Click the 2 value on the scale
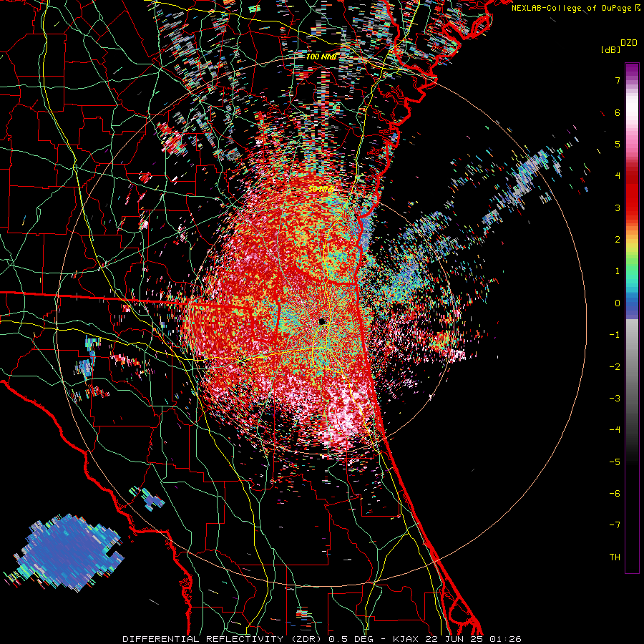This screenshot has width=644, height=644. (618, 240)
